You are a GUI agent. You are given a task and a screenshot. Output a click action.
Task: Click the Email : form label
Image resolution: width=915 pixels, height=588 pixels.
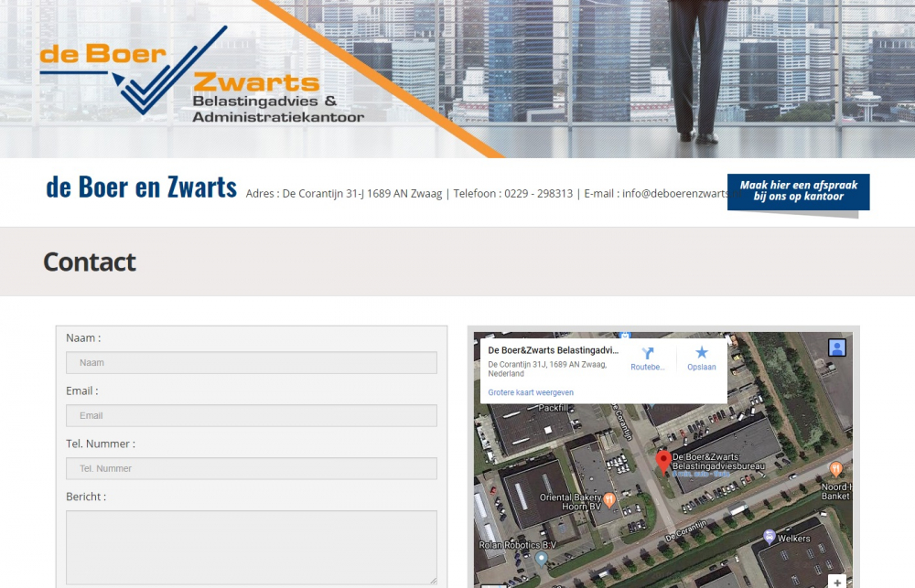82,390
